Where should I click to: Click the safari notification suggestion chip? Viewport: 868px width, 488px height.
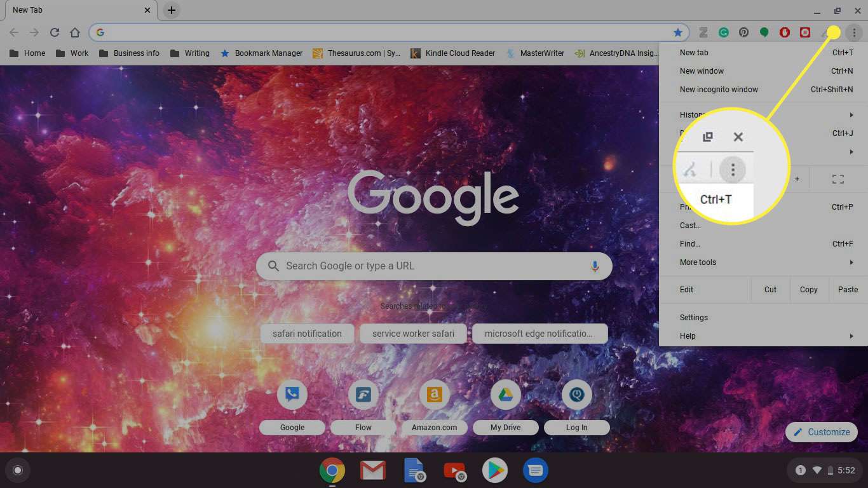tap(307, 334)
